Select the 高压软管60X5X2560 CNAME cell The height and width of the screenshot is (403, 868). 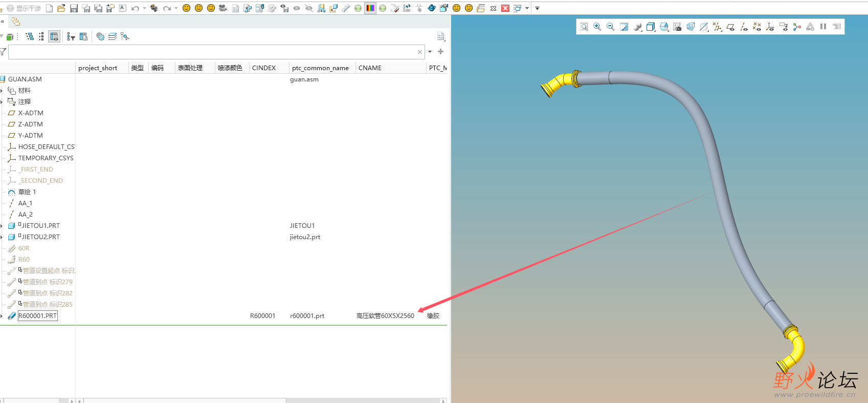click(385, 316)
